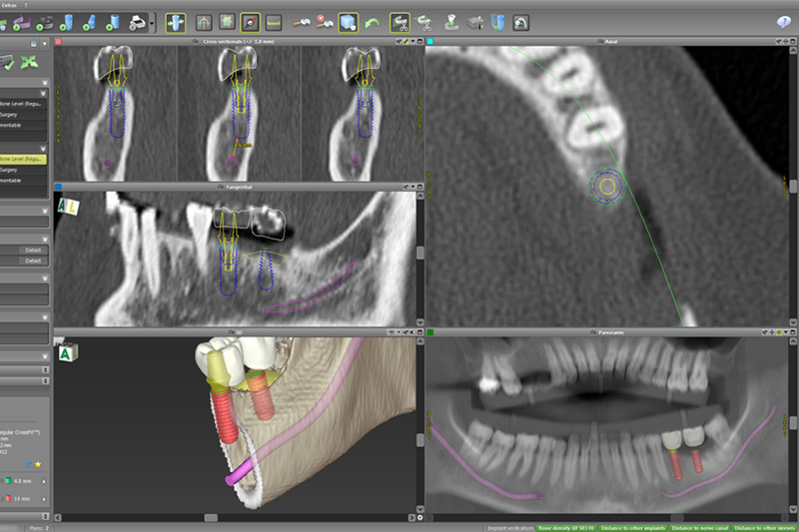Click the green joystick implant tool
The image size is (799, 532).
tap(451, 23)
